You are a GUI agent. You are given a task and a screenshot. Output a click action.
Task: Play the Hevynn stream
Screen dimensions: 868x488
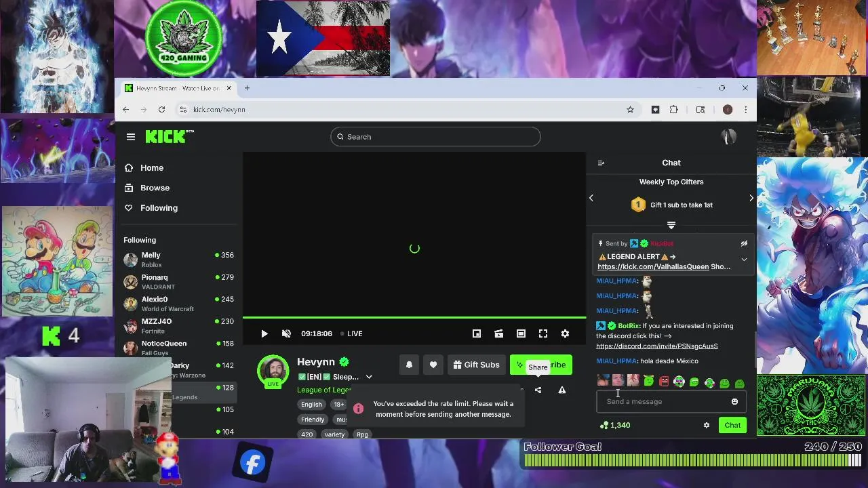click(264, 333)
